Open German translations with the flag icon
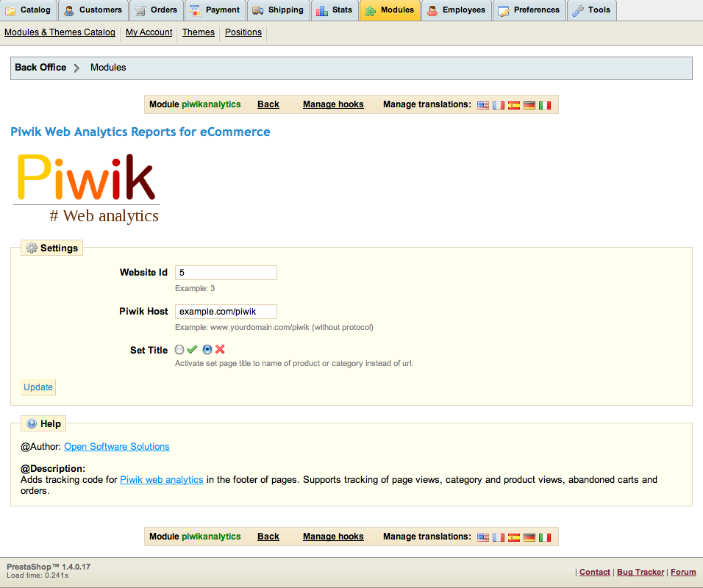Image resolution: width=703 pixels, height=588 pixels. (529, 104)
